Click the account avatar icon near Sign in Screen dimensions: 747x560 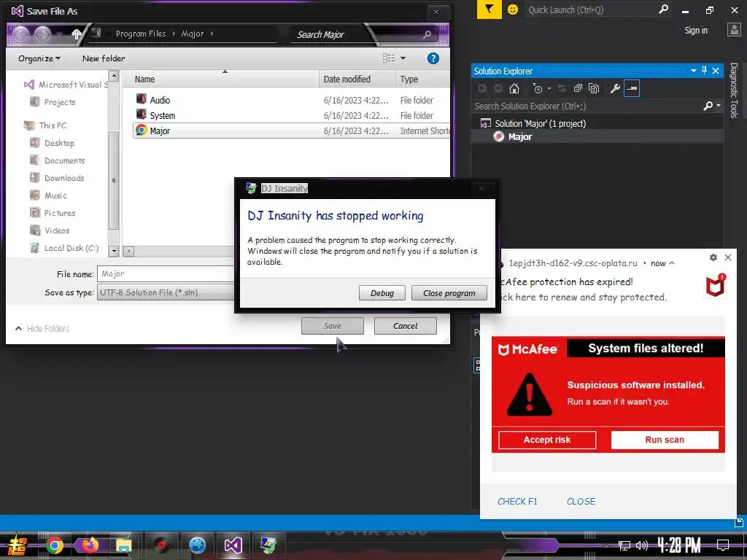734,30
